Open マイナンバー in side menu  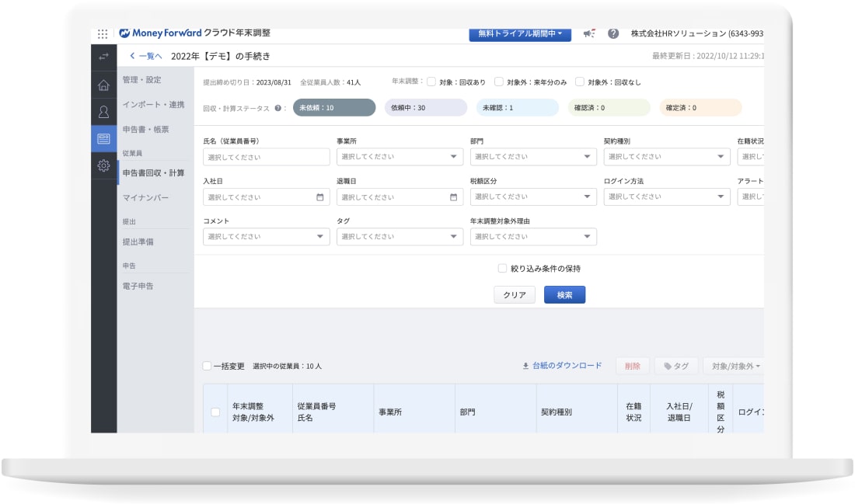(145, 198)
